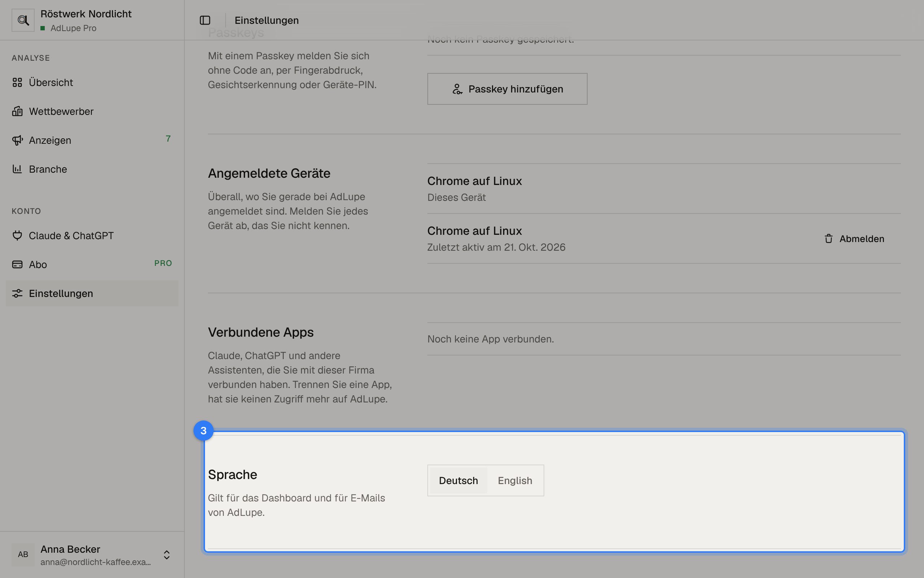Open Übersicht grid icon
The image size is (924, 578).
pyautogui.click(x=17, y=83)
